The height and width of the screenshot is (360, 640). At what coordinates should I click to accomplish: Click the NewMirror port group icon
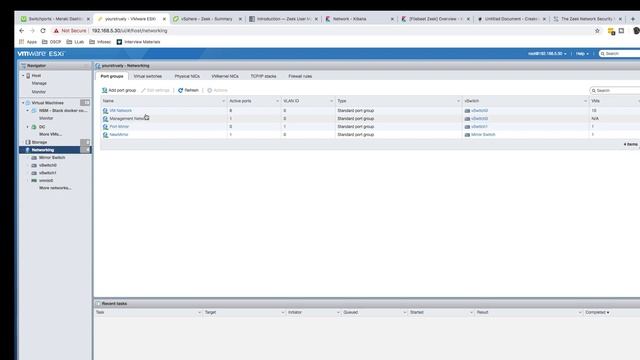click(105, 135)
